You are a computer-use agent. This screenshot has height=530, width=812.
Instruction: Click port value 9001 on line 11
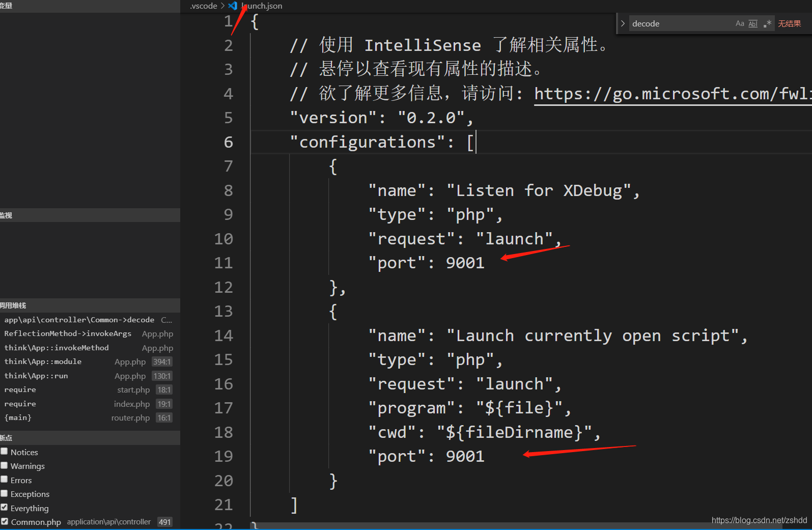[x=465, y=263]
